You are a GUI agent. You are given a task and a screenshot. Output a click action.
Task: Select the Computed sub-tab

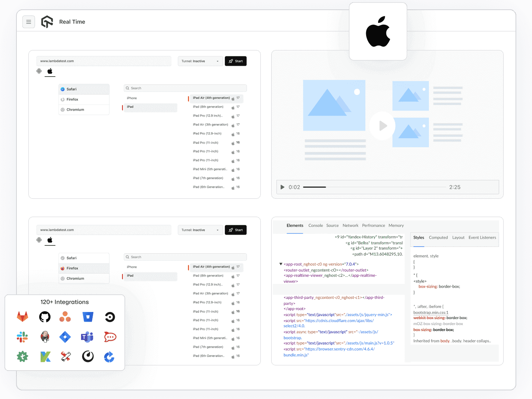coord(438,238)
